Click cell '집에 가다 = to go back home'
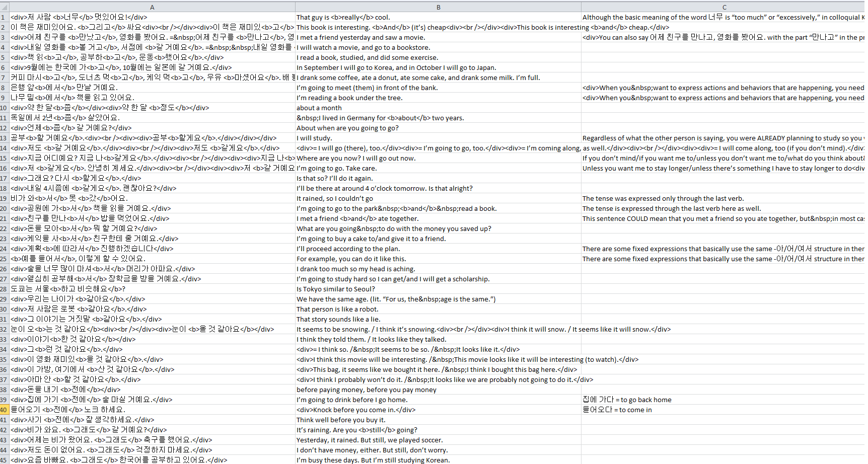 point(724,400)
